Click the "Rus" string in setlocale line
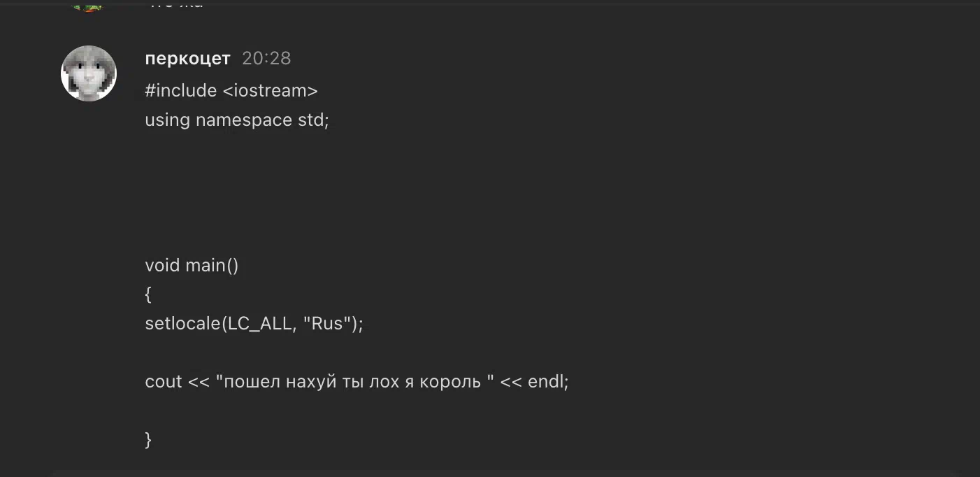This screenshot has height=477, width=980. 329,324
